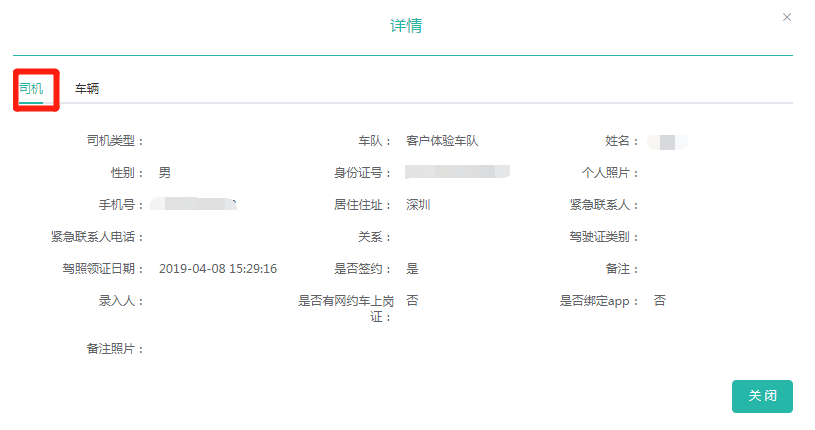The height and width of the screenshot is (430, 815).
Task: Click the blurred phone number value
Action: 199,205
